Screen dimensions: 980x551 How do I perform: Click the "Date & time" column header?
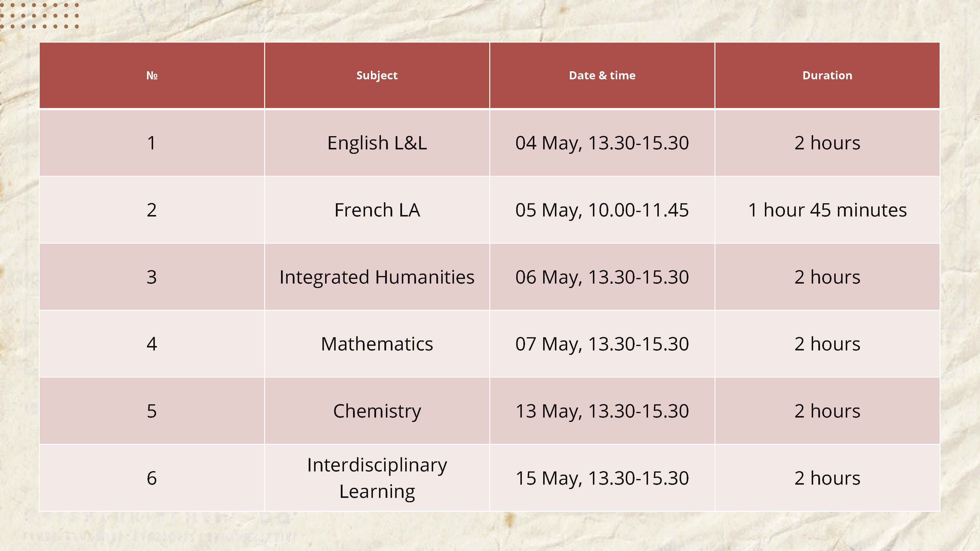[602, 75]
